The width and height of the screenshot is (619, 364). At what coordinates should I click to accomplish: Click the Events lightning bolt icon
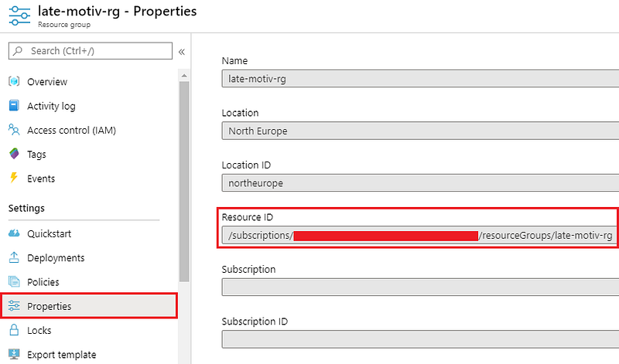(x=14, y=178)
